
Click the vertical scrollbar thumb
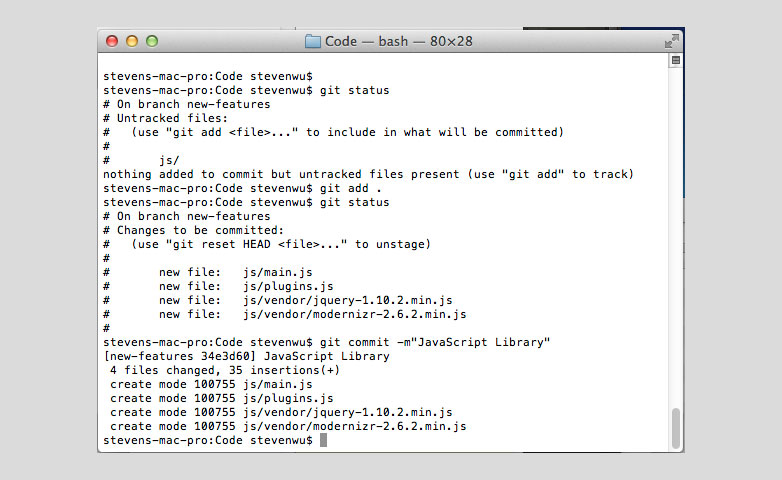click(676, 428)
